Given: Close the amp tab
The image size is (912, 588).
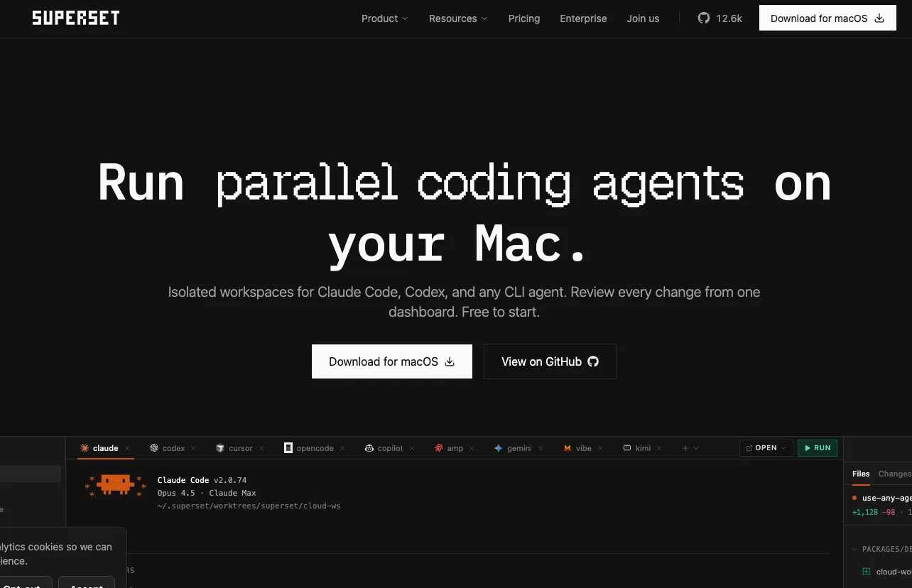Looking at the screenshot, I should [x=472, y=448].
